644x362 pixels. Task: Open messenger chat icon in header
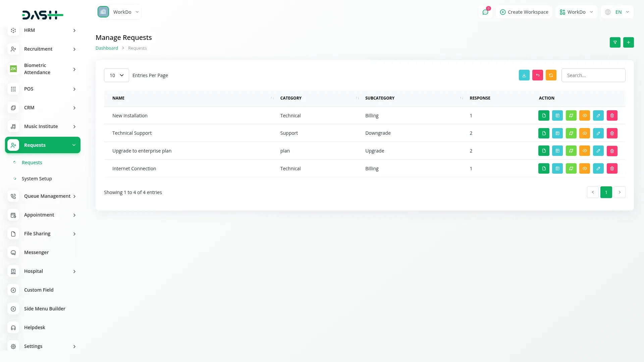click(485, 12)
